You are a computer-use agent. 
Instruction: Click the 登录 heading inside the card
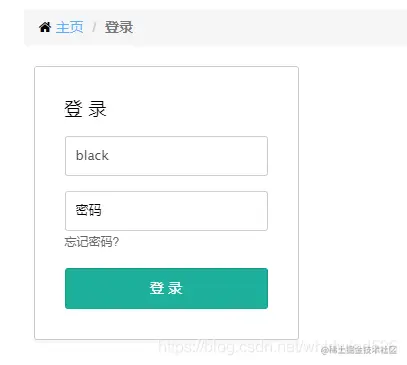pos(85,109)
